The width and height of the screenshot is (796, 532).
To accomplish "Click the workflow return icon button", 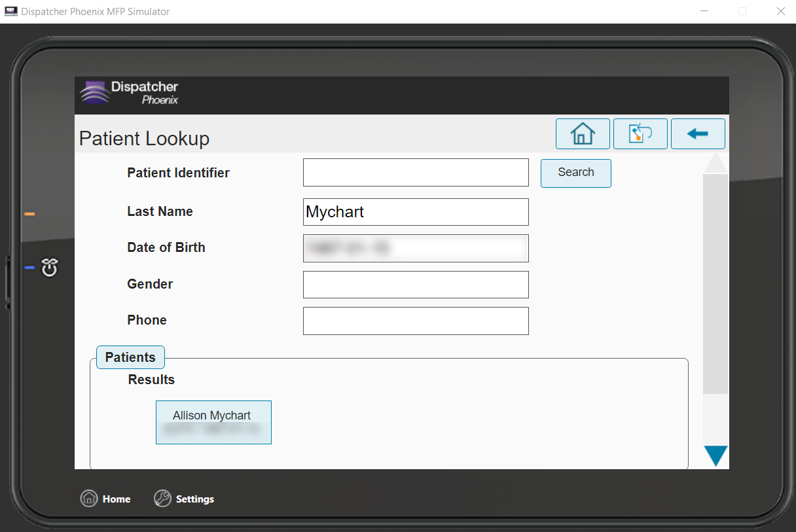I will pyautogui.click(x=640, y=133).
